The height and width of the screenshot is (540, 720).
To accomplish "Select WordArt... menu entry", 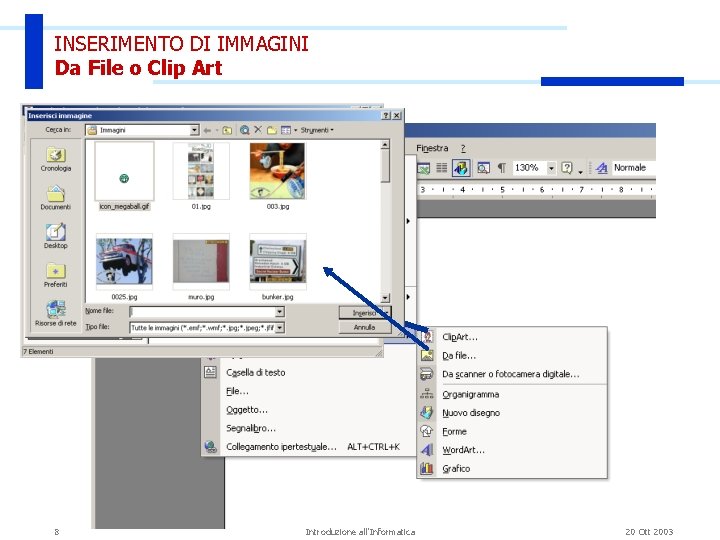I will pyautogui.click(x=512, y=450).
